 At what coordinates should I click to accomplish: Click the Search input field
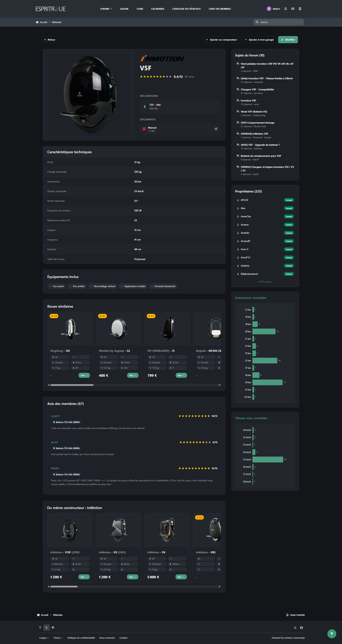click(280, 22)
